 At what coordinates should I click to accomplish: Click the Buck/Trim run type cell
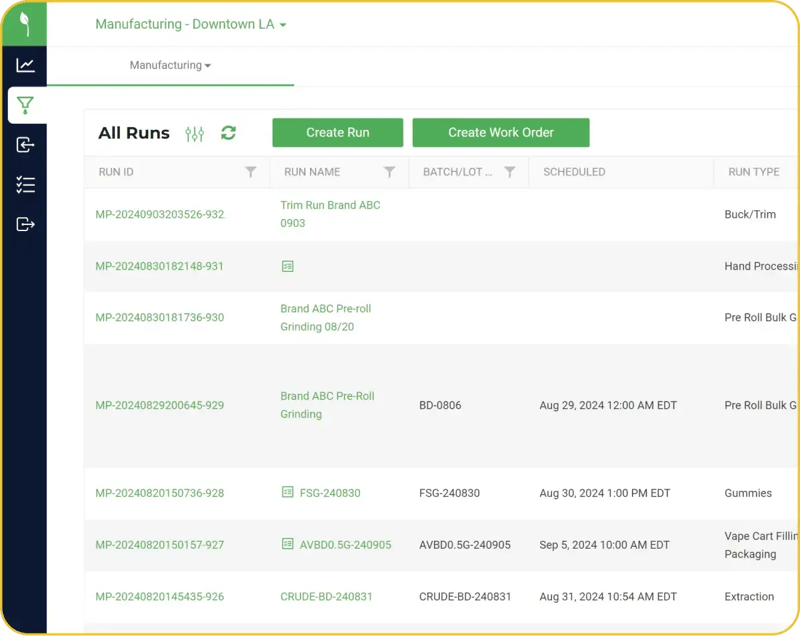[750, 214]
